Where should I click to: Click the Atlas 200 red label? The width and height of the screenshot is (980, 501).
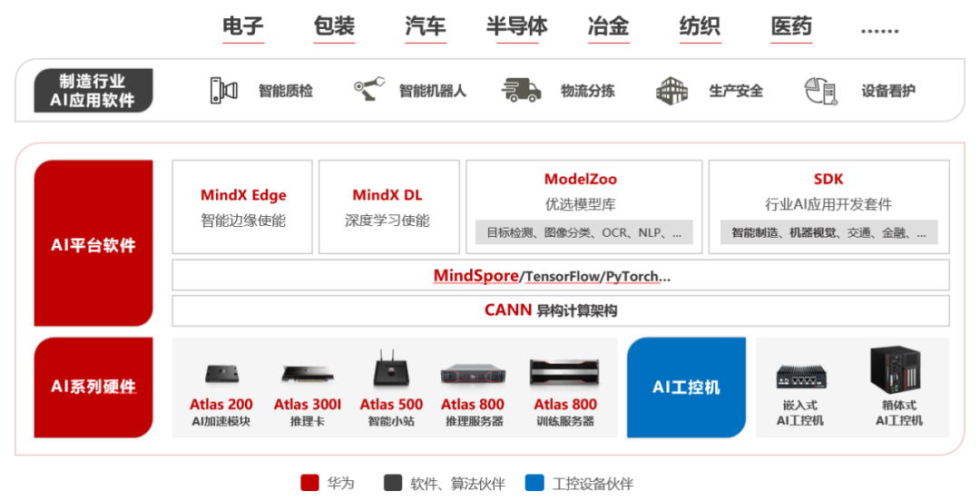(x=221, y=405)
